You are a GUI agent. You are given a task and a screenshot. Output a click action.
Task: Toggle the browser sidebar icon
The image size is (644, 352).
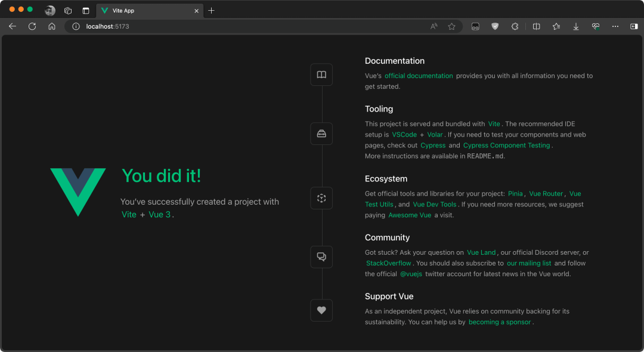[634, 26]
